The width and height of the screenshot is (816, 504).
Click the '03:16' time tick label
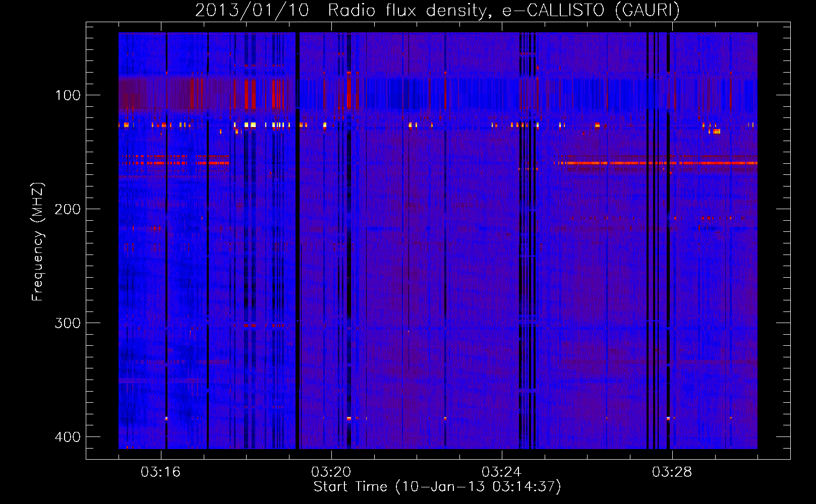pos(160,472)
